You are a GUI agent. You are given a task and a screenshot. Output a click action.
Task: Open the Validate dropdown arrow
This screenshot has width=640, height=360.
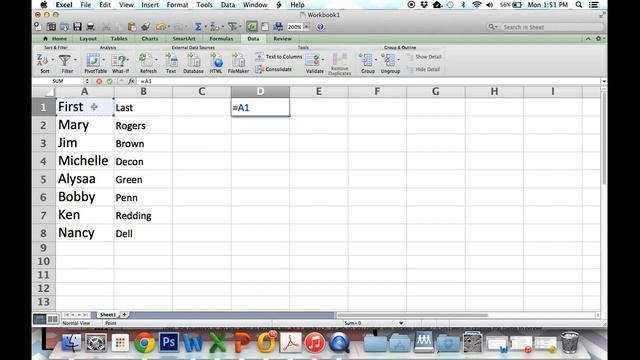click(322, 60)
